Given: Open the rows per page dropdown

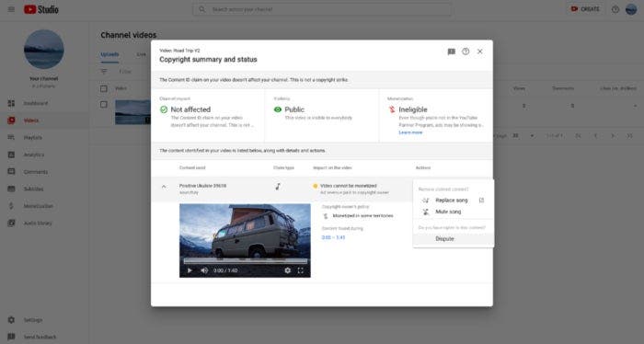Looking at the screenshot, I should click(x=523, y=136).
